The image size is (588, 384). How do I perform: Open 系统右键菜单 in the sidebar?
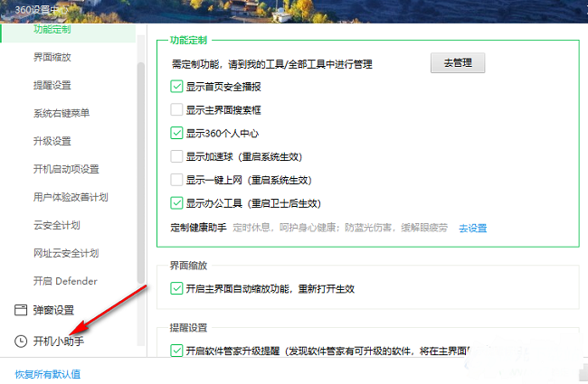[62, 113]
